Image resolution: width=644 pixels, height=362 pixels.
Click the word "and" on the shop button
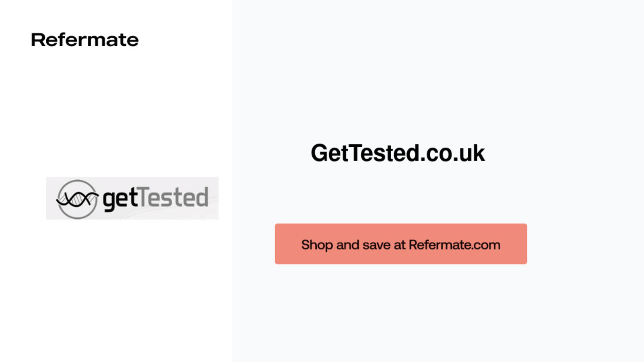click(347, 245)
